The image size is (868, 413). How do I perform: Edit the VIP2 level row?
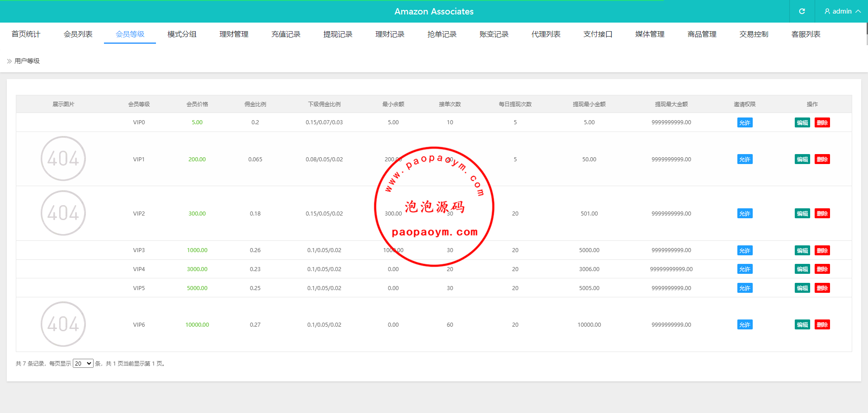802,213
